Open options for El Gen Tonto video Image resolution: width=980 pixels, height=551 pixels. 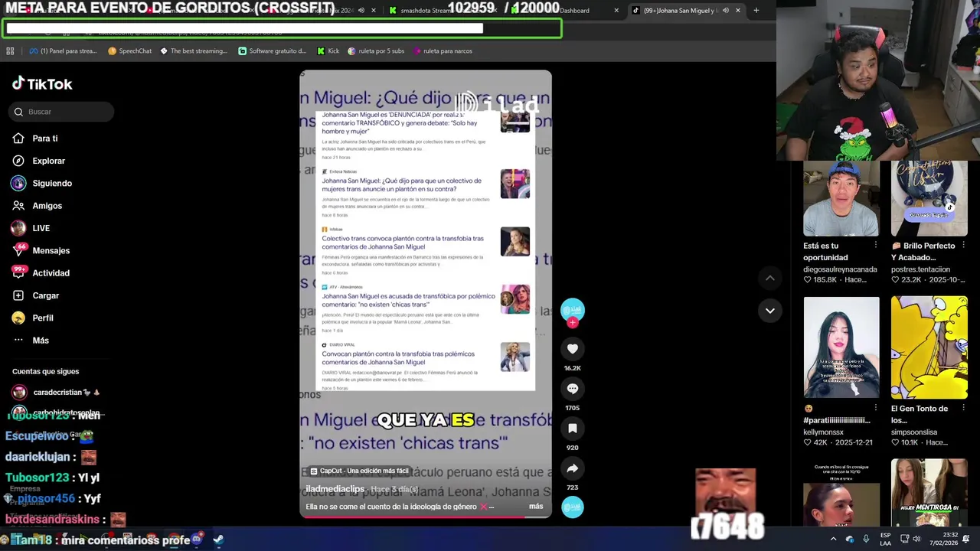point(964,409)
